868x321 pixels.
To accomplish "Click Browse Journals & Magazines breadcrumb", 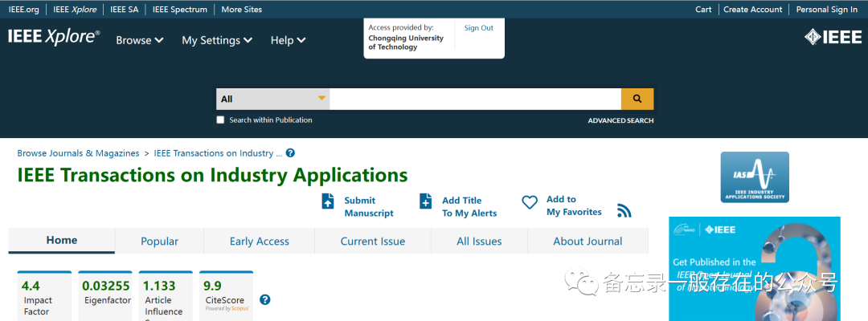I will click(x=78, y=153).
